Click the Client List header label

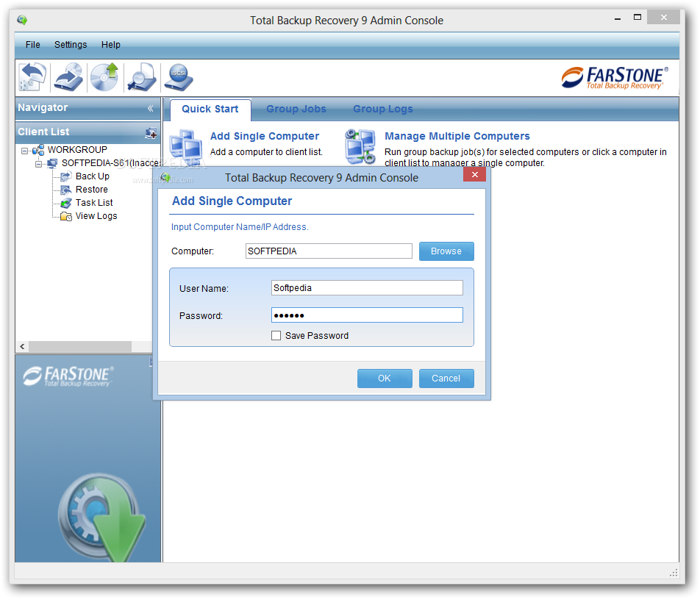coord(44,132)
